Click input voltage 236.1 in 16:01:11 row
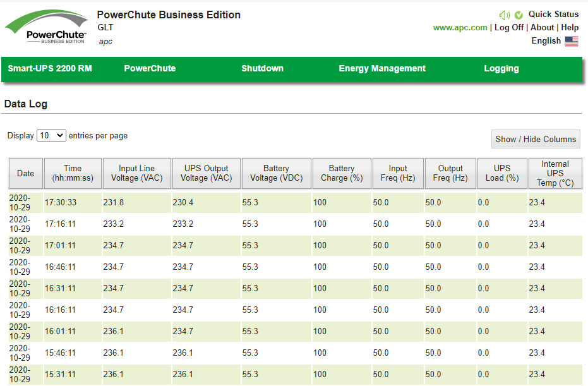Screen dimensions: 588x386 click(114, 331)
